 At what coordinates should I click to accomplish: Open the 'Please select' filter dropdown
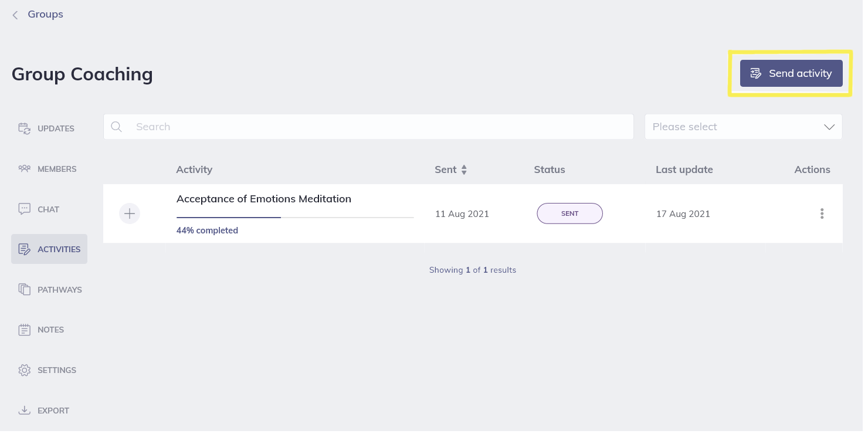(743, 127)
